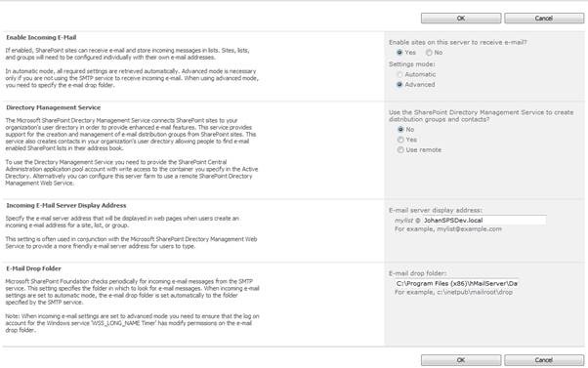Discard changes using the bottom Cancel button

pos(544,360)
